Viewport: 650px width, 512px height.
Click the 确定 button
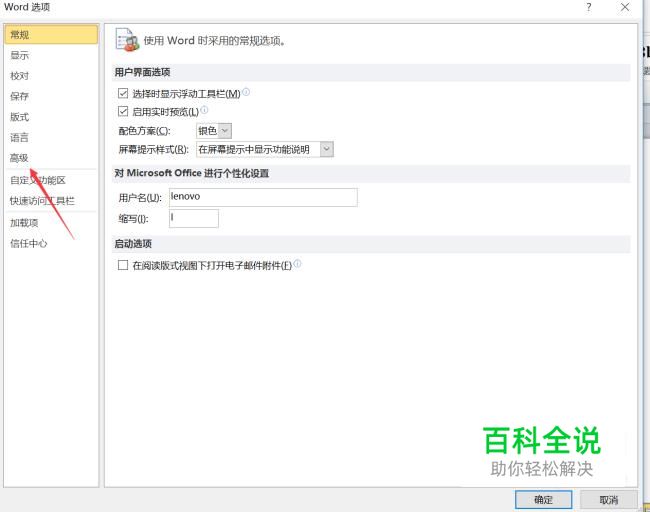pos(543,500)
